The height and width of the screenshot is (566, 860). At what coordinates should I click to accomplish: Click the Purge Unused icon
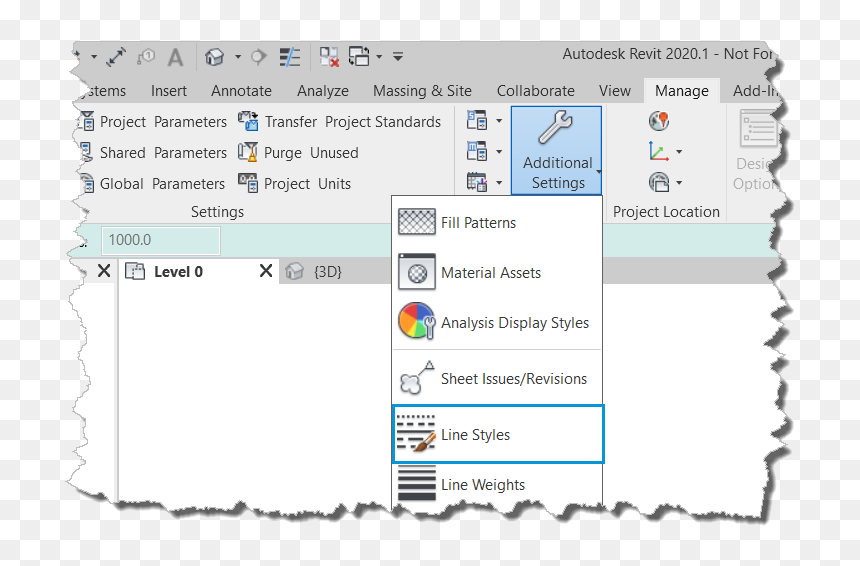tap(248, 152)
